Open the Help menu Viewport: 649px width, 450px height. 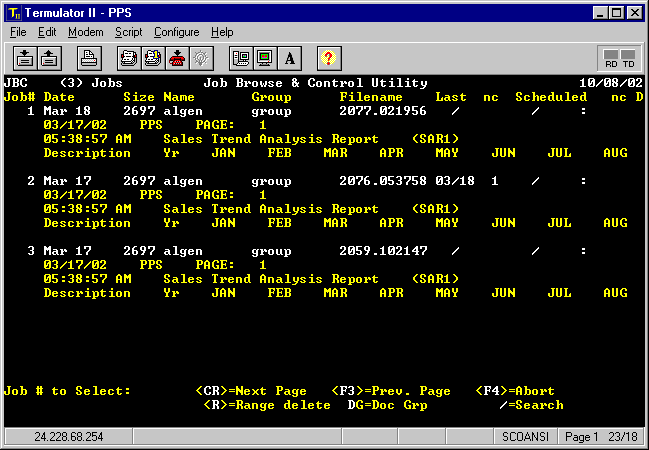tap(222, 32)
